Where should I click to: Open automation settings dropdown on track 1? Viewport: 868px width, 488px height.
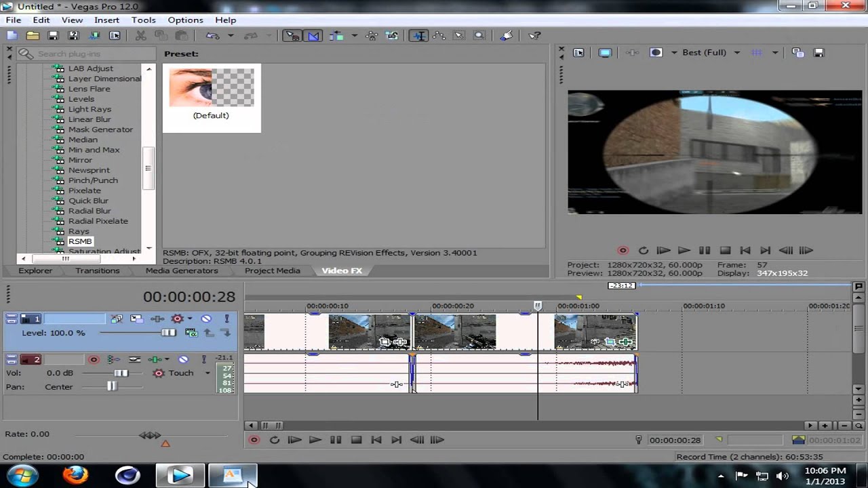click(x=190, y=319)
